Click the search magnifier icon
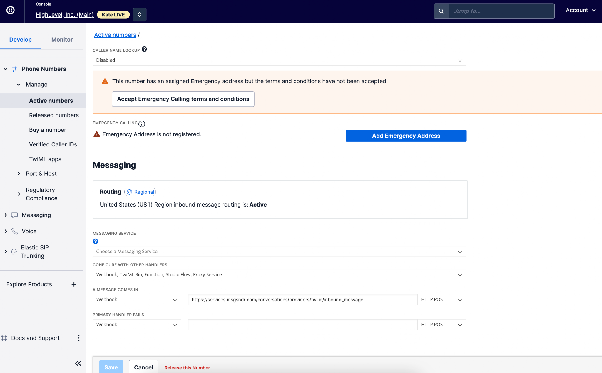602x373 pixels. coord(441,11)
